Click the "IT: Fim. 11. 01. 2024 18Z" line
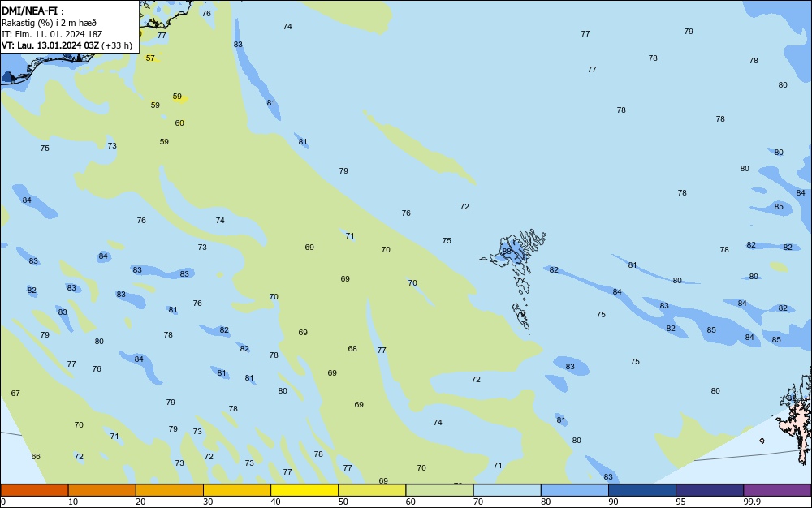The image size is (812, 508). [52, 34]
